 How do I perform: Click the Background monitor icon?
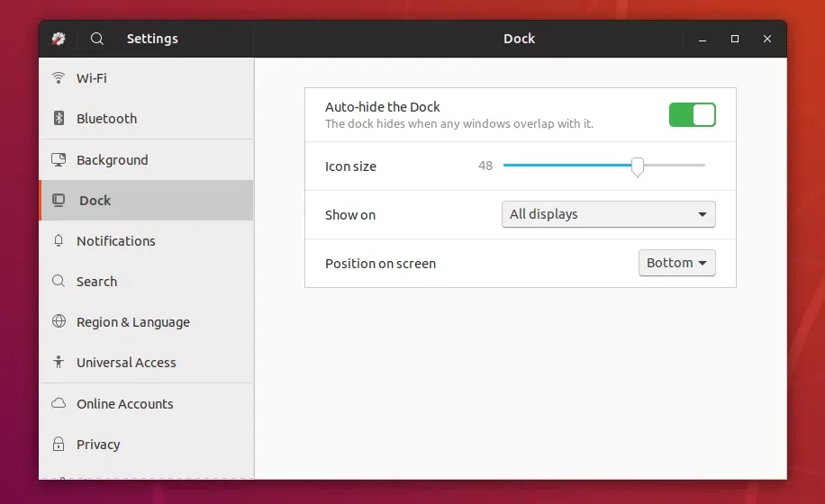point(59,160)
